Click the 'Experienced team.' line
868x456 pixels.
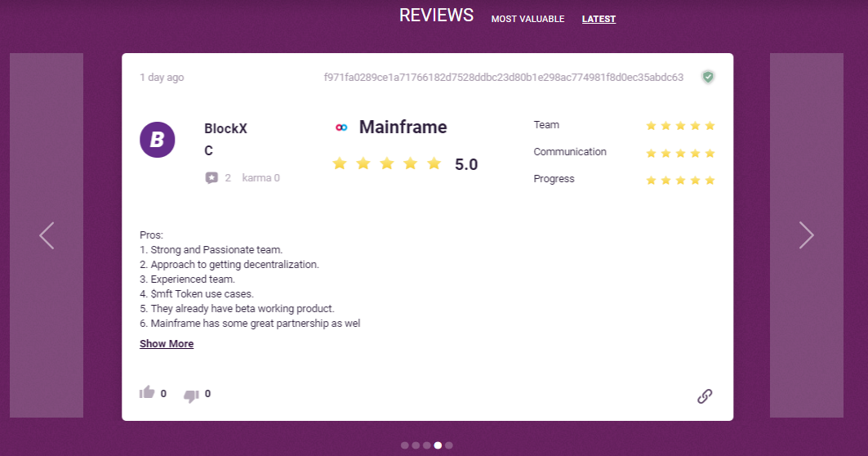pos(187,279)
